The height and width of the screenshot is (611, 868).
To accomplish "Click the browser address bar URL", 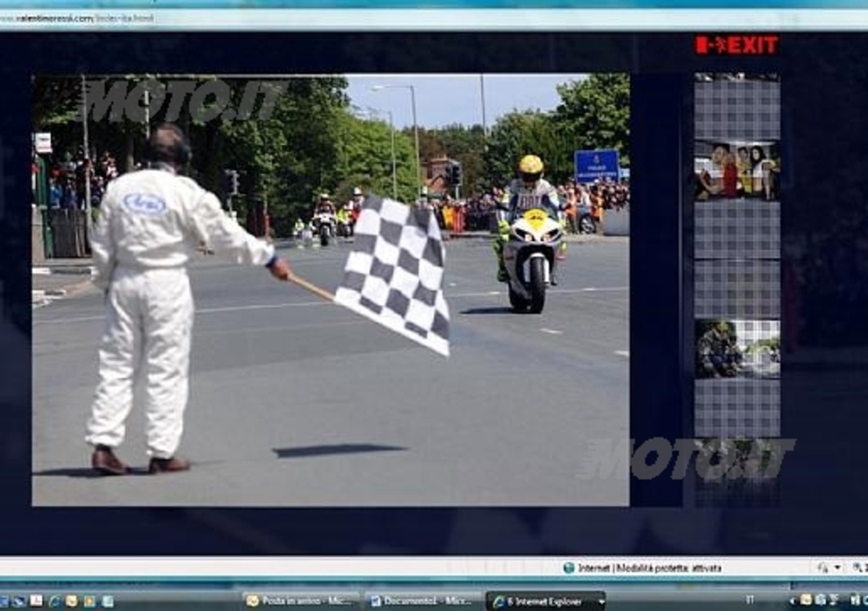I will (x=78, y=18).
